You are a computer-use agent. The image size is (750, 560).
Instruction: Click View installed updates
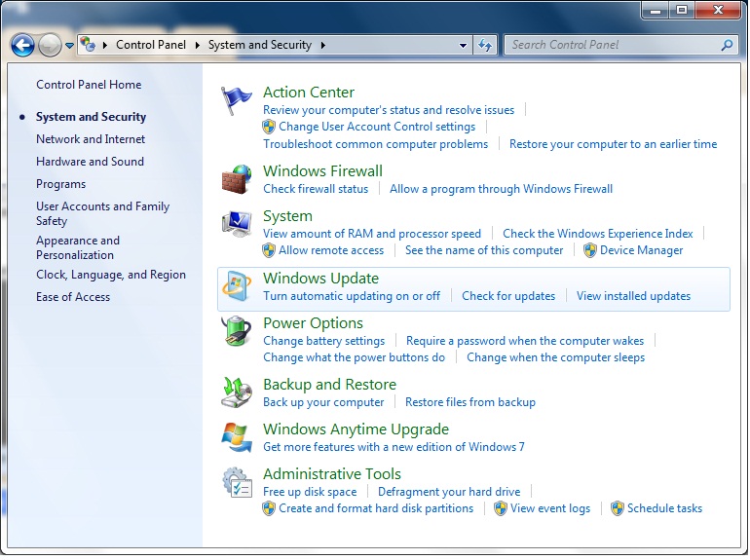click(x=633, y=296)
